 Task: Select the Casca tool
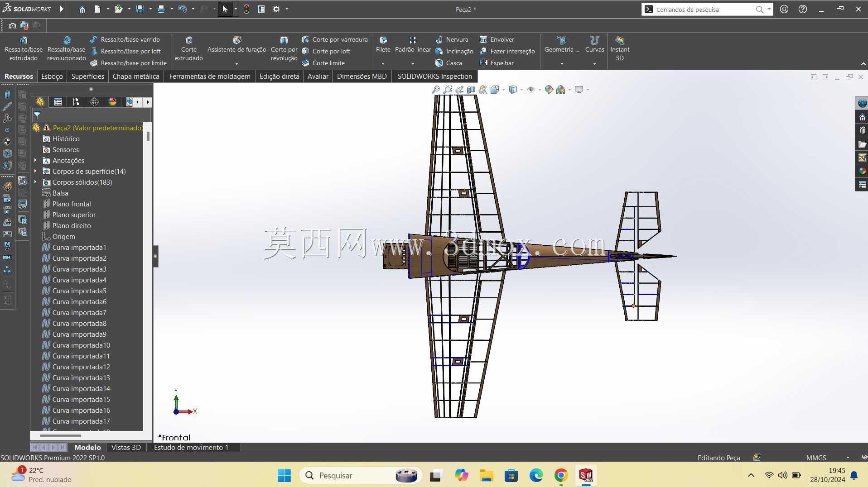pos(448,63)
